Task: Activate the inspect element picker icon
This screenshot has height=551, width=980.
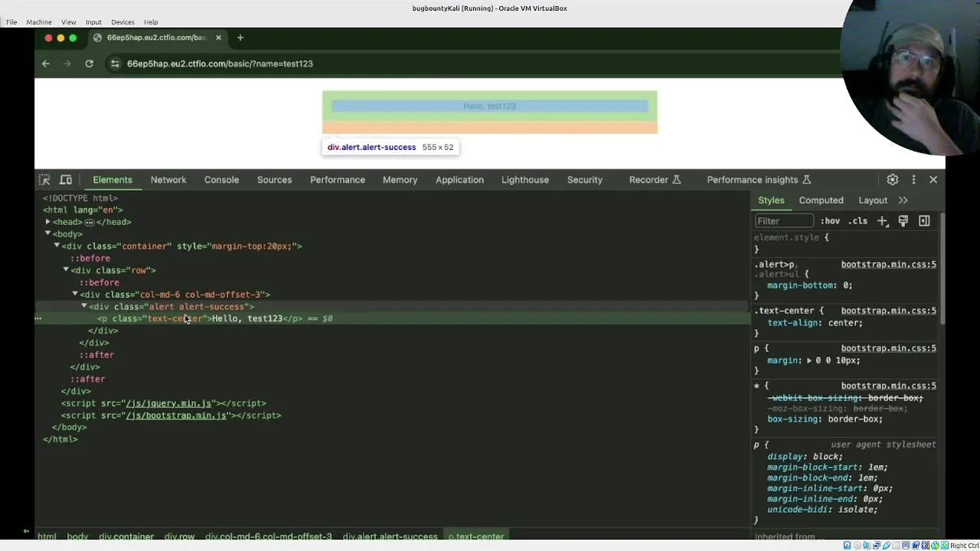Action: click(x=44, y=180)
